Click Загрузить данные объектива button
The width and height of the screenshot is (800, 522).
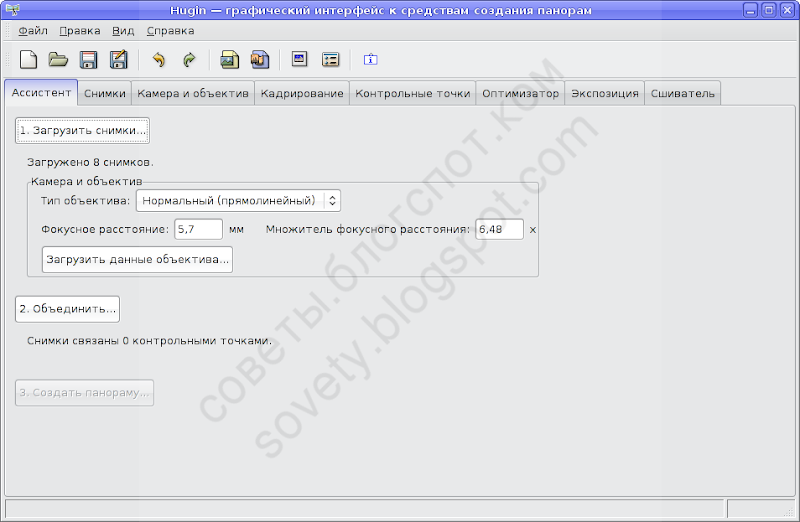137,259
